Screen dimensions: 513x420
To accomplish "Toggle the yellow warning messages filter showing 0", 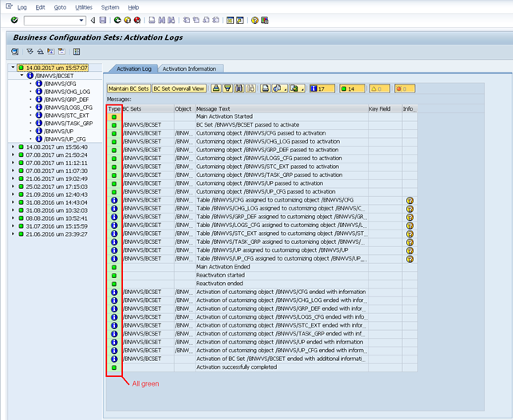I will [x=381, y=88].
